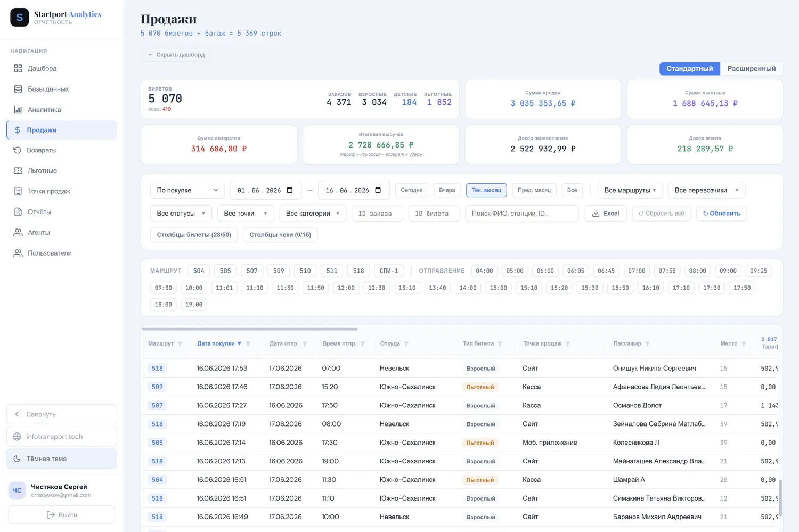
Task: Click the ЧС user avatar
Action: tap(17, 490)
